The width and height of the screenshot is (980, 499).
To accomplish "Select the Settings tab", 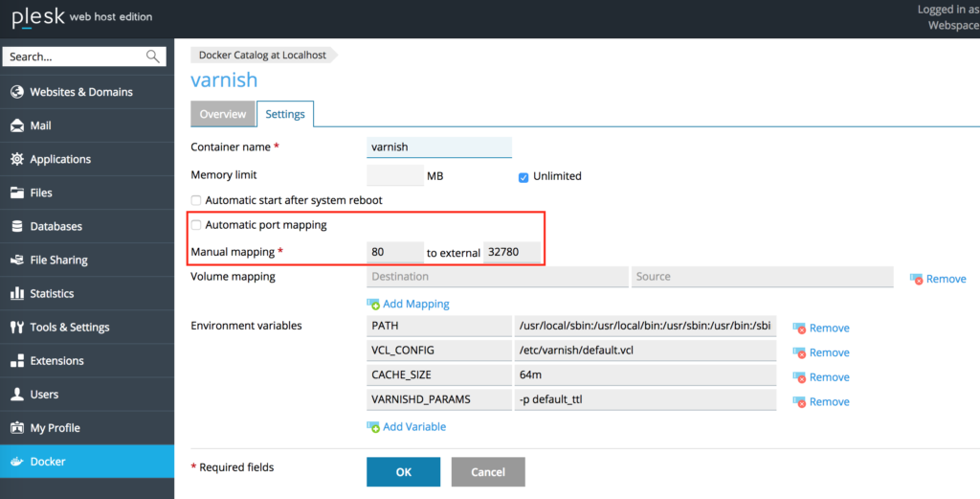I will point(285,114).
